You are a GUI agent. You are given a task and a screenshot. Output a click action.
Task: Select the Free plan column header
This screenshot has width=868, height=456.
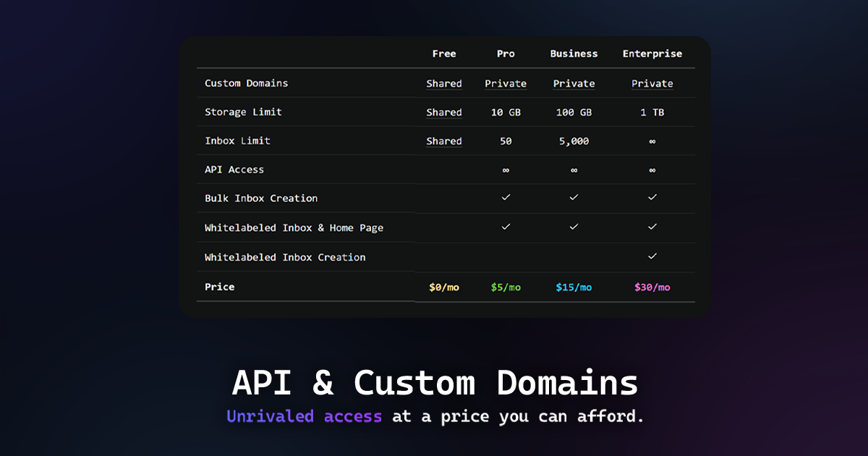click(444, 54)
